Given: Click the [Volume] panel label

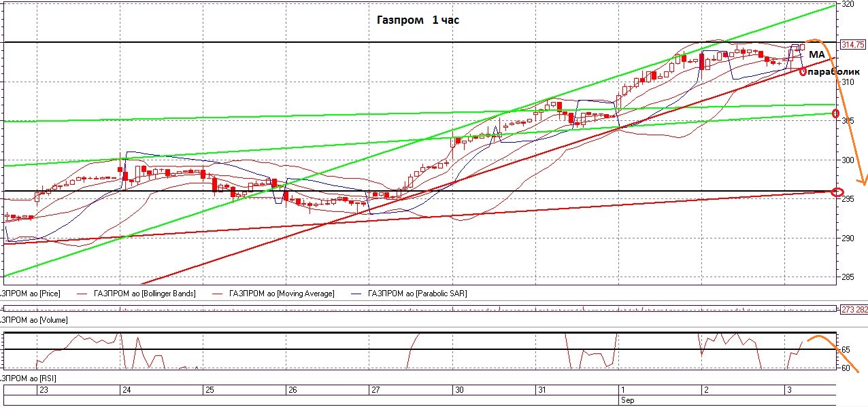Looking at the screenshot, I should click(34, 319).
